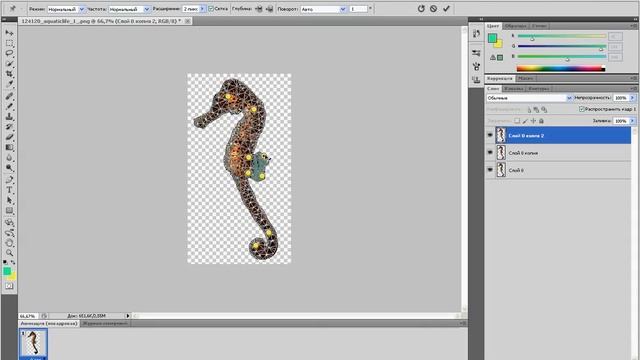640x360 pixels.
Task: Commit the puppet warp with the checkmark
Action: (446, 9)
